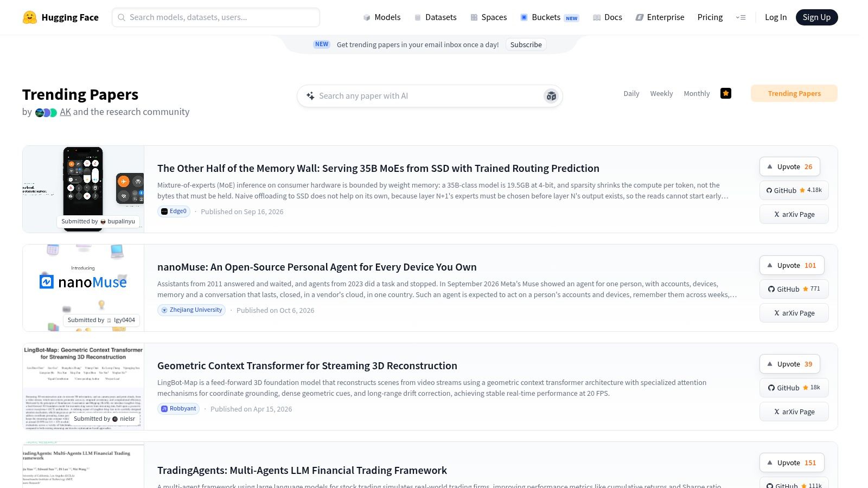Image resolution: width=868 pixels, height=488 pixels.
Task: Click the Hugging Face emoji logo
Action: point(30,17)
